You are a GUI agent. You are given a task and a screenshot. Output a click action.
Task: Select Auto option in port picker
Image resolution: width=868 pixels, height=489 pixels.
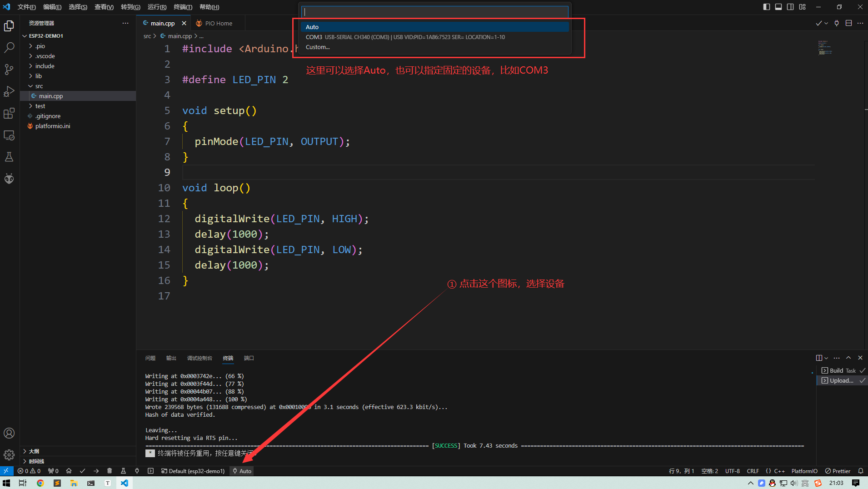point(434,27)
